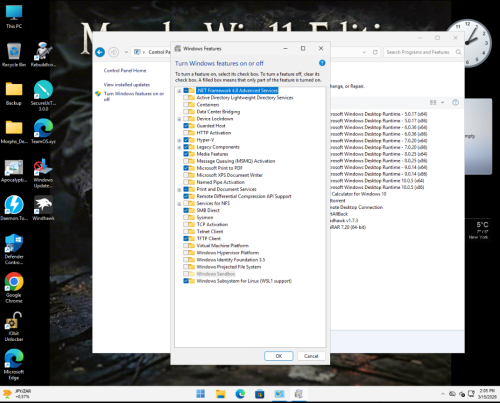Expand the Legacy Components node
Viewport: 500px width, 403px height.
point(179,147)
